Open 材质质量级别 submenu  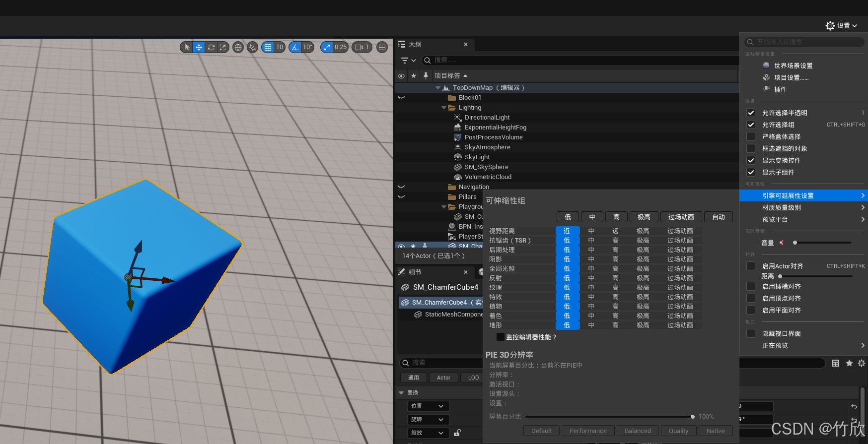coord(804,207)
